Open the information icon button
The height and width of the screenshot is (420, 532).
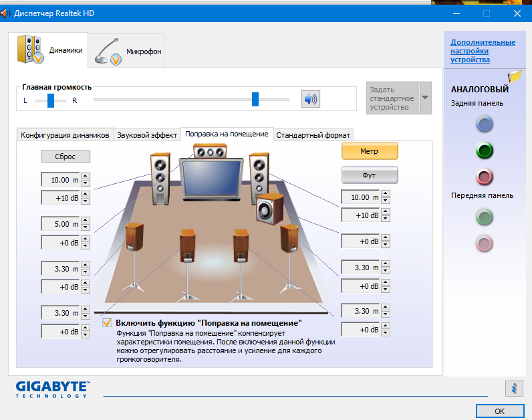pos(514,388)
